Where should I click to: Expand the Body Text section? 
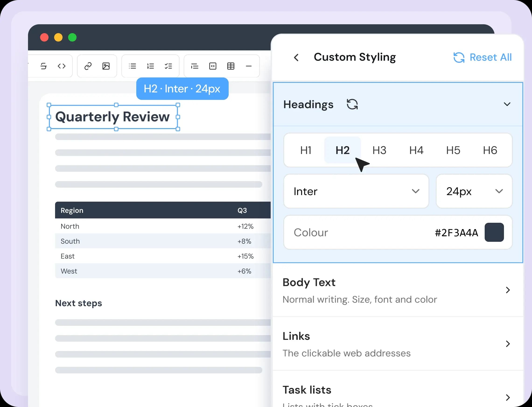coord(398,290)
